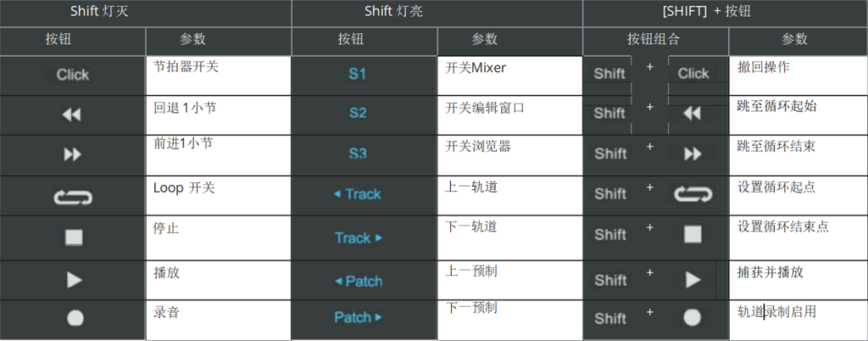The image size is (868, 341).
Task: Click the previous Patch button
Action: point(358,281)
